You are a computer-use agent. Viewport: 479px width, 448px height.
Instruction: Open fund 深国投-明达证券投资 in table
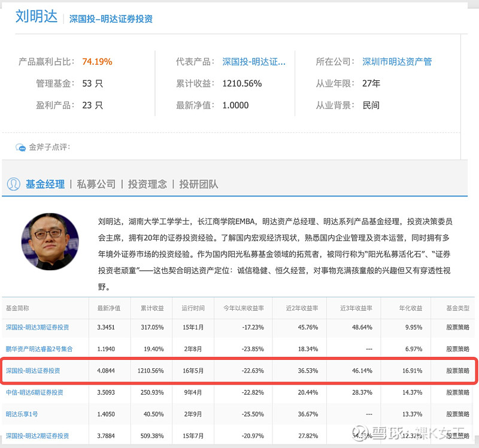[33, 371]
